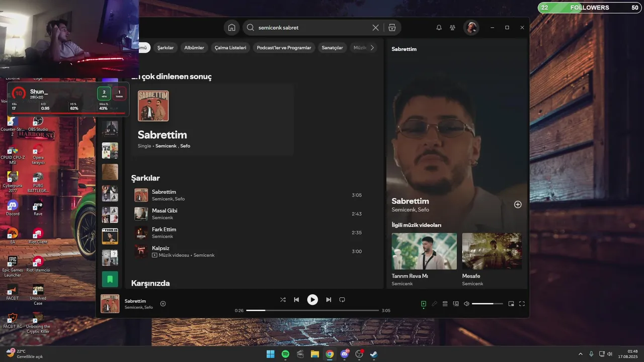Screen dimensions: 644x362
Task: Click the now-playing Sabrettim cover in the player bar
Action: click(110, 304)
